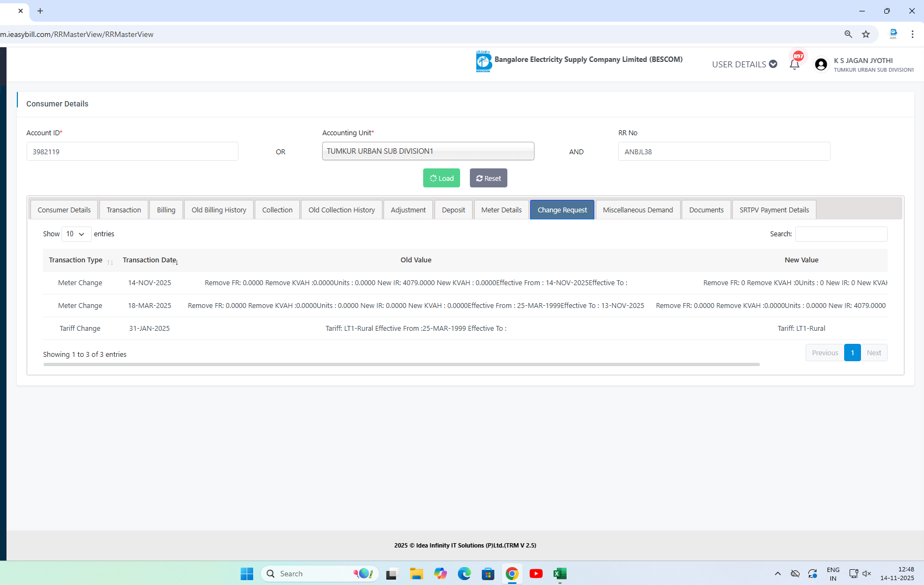Open the browser zoom magnifier icon

point(848,34)
